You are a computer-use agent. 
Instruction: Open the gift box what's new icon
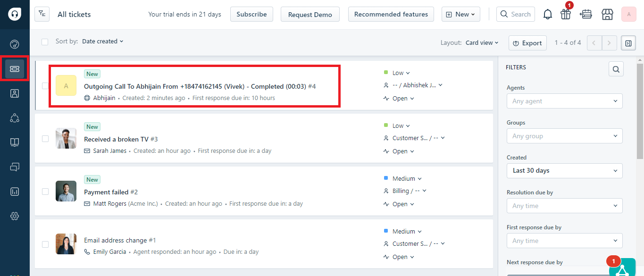coord(566,14)
